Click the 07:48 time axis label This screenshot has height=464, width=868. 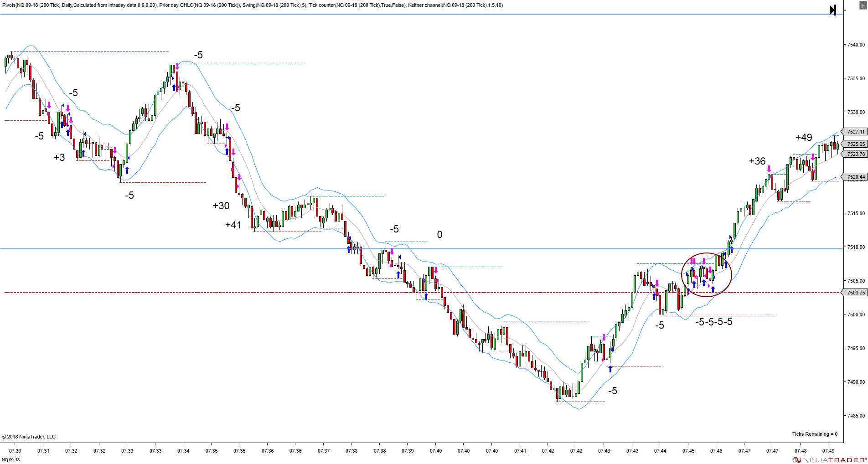(801, 451)
